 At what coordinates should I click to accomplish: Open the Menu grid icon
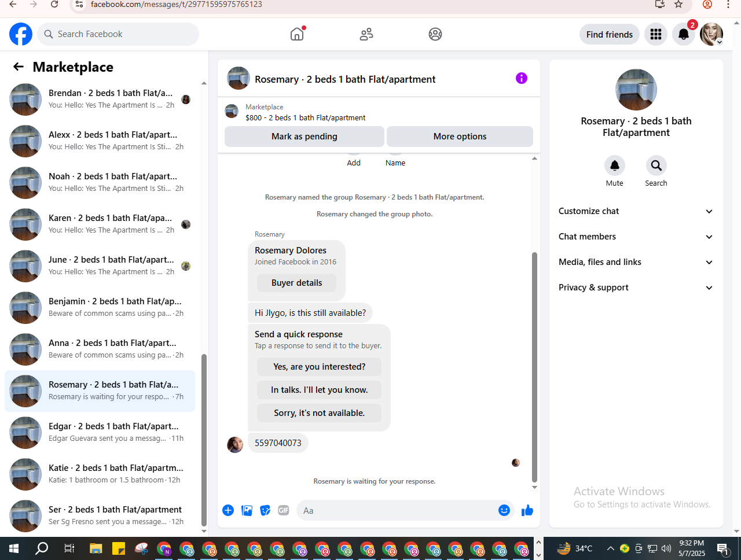pos(656,34)
